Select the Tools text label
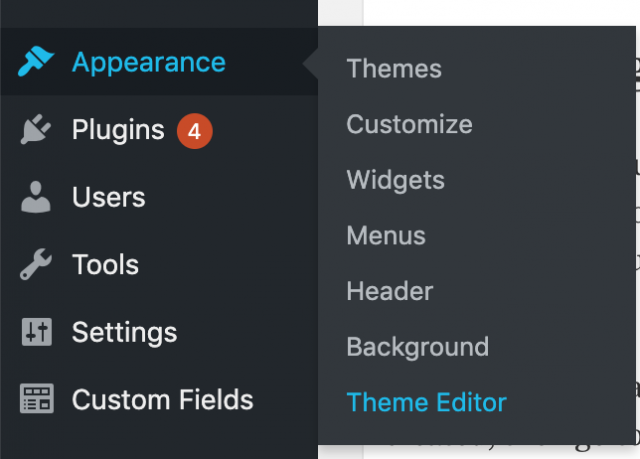Image resolution: width=640 pixels, height=459 pixels. 105,265
